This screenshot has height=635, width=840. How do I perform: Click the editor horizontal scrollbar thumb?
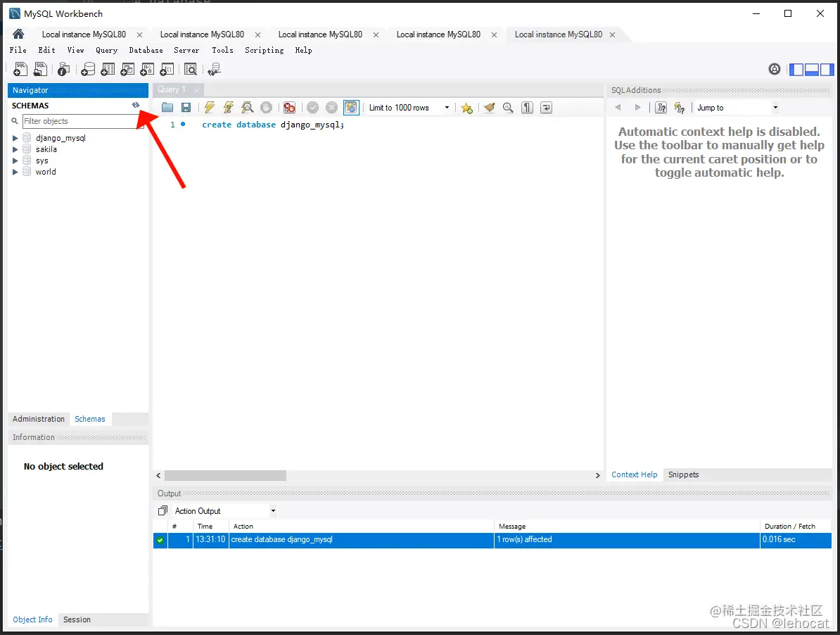pos(226,475)
